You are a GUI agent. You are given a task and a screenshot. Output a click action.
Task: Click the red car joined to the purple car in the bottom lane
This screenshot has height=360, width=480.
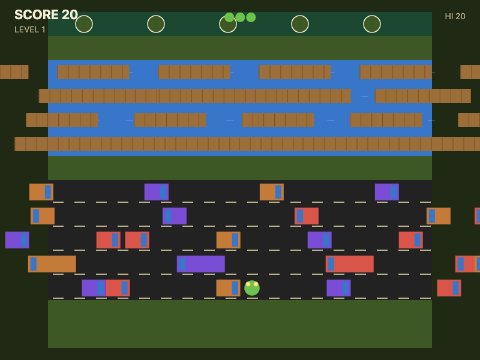click(118, 288)
